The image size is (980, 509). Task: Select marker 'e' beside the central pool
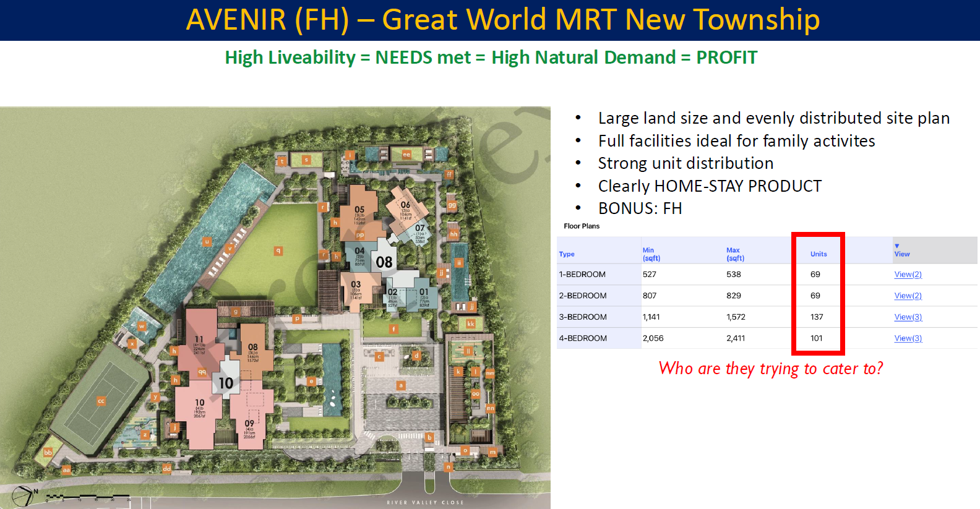click(x=312, y=381)
